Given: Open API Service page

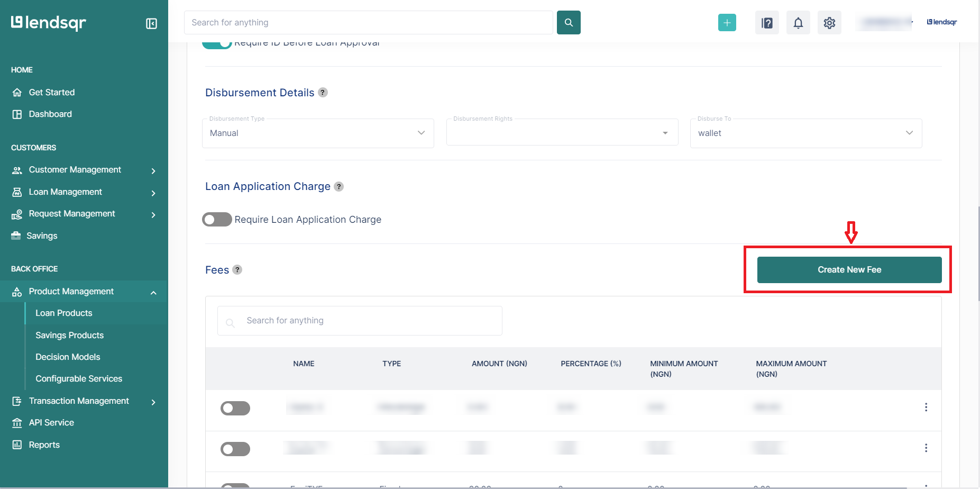Looking at the screenshot, I should [51, 422].
